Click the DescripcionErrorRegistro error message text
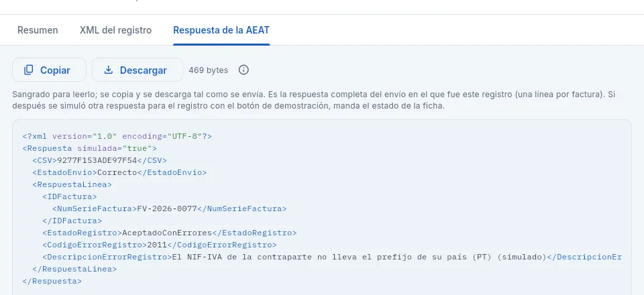 [359, 257]
